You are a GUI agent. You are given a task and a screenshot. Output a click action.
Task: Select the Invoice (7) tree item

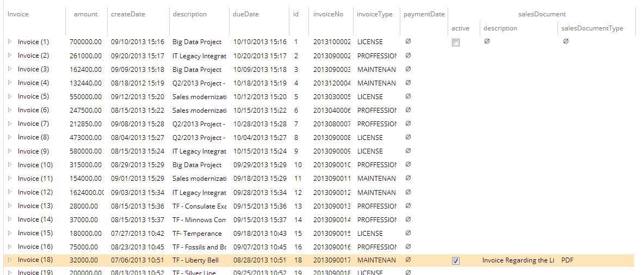pyautogui.click(x=33, y=124)
